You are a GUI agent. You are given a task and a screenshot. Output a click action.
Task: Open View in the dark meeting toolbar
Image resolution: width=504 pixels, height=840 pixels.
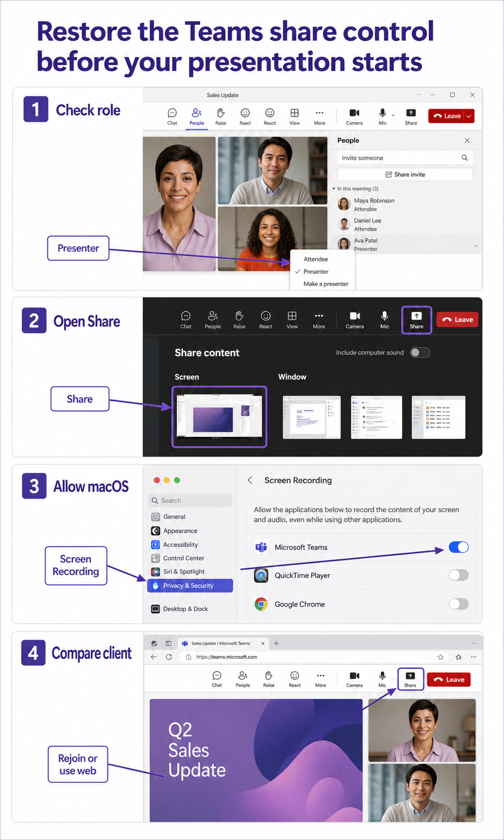pos(292,320)
